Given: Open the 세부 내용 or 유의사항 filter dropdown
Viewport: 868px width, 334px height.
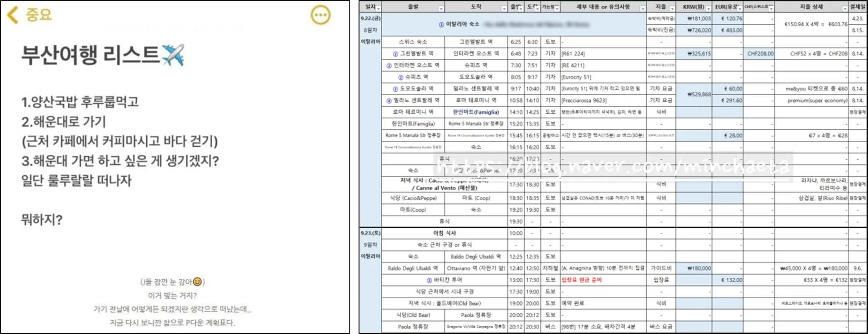Looking at the screenshot, I should [642, 8].
